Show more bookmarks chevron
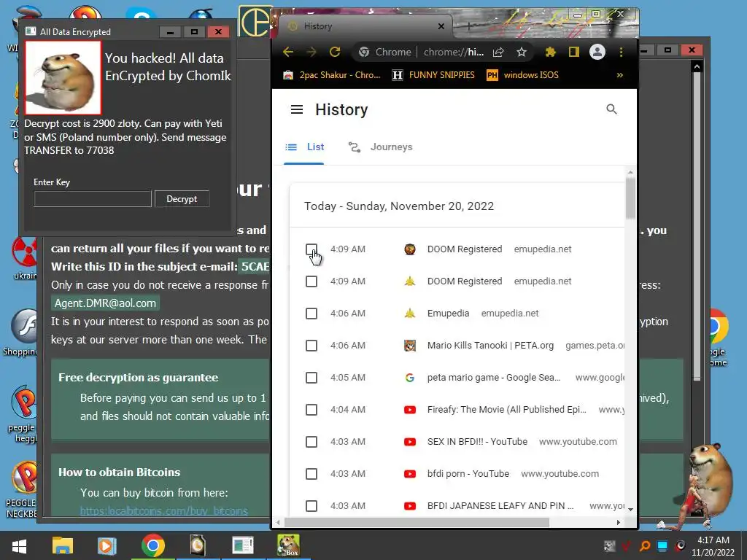This screenshot has width=747, height=560. (620, 75)
